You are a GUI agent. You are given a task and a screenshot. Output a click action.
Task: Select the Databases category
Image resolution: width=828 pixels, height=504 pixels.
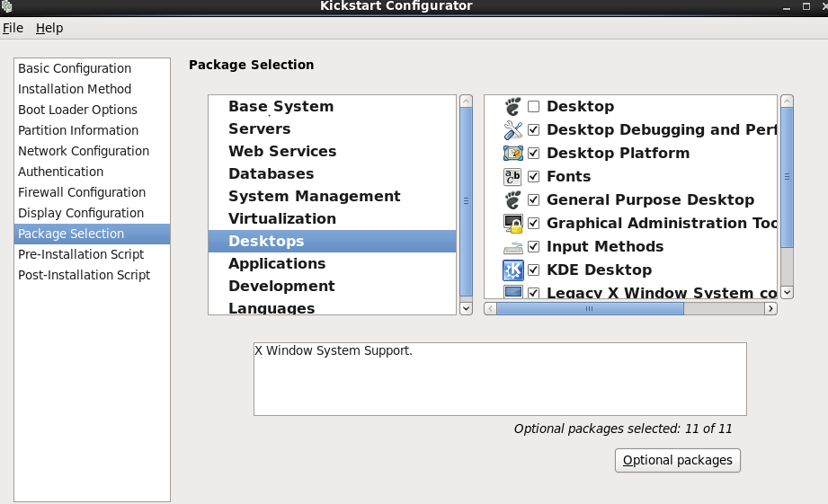click(x=332, y=173)
